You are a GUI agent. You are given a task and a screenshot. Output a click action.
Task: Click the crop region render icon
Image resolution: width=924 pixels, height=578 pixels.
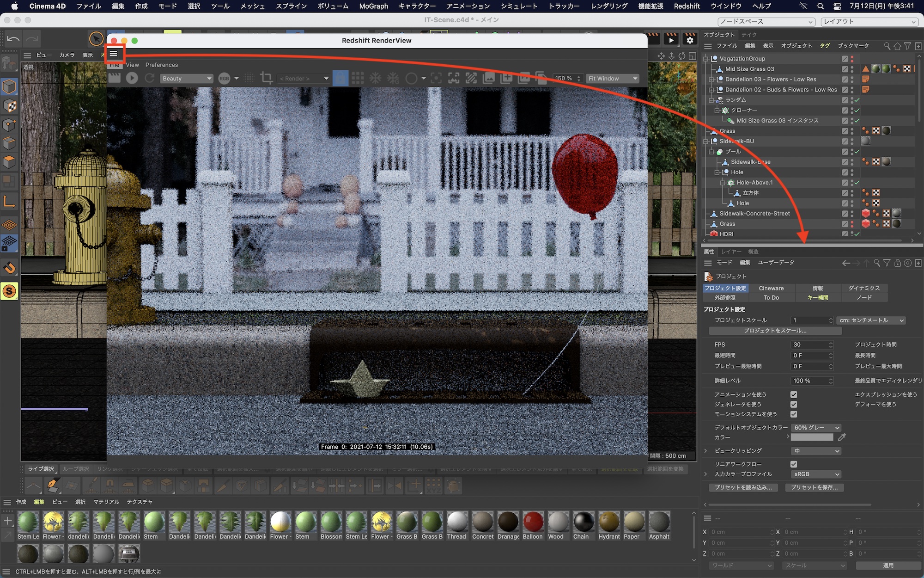266,78
